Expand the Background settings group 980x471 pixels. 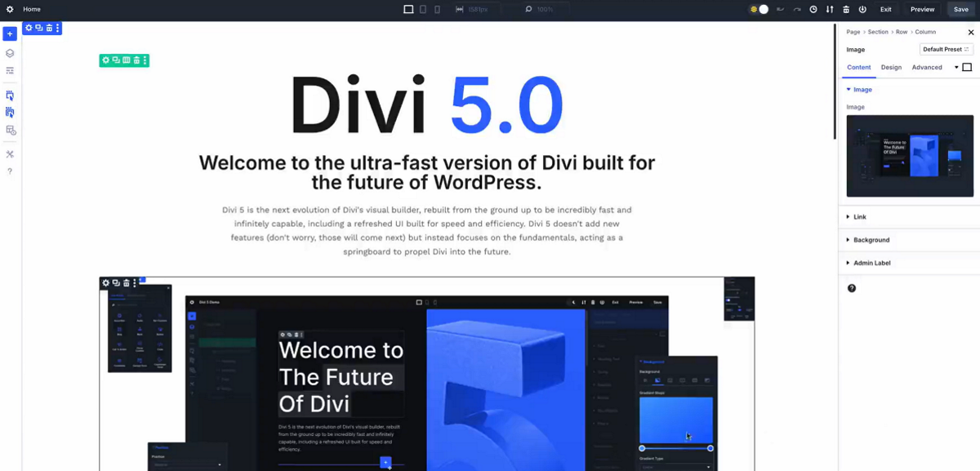tap(871, 240)
